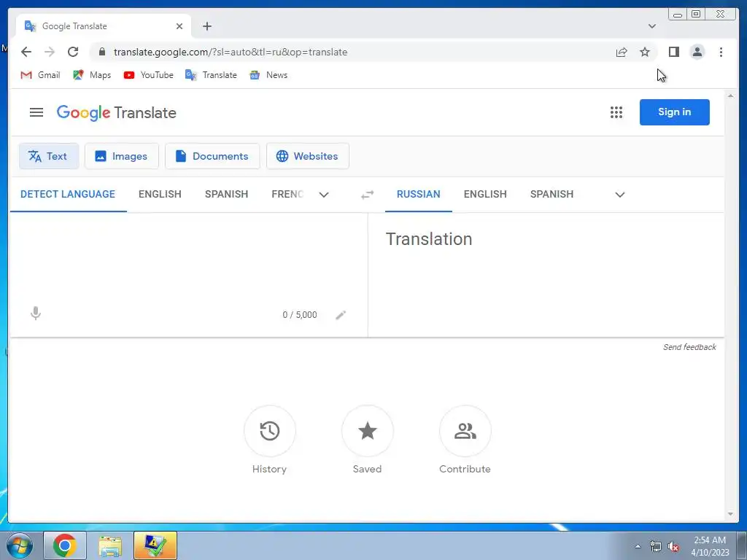This screenshot has width=747, height=560.
Task: Click the address bar URL
Action: (x=231, y=52)
